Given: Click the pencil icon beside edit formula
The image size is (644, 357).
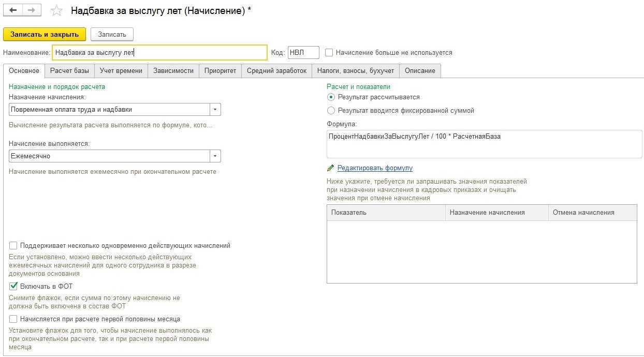Looking at the screenshot, I should 331,168.
